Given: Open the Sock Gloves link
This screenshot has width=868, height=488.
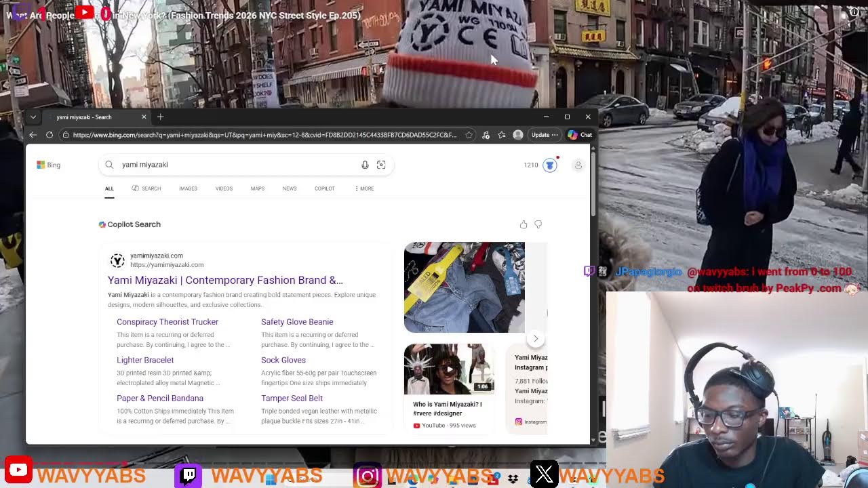Looking at the screenshot, I should tap(283, 360).
